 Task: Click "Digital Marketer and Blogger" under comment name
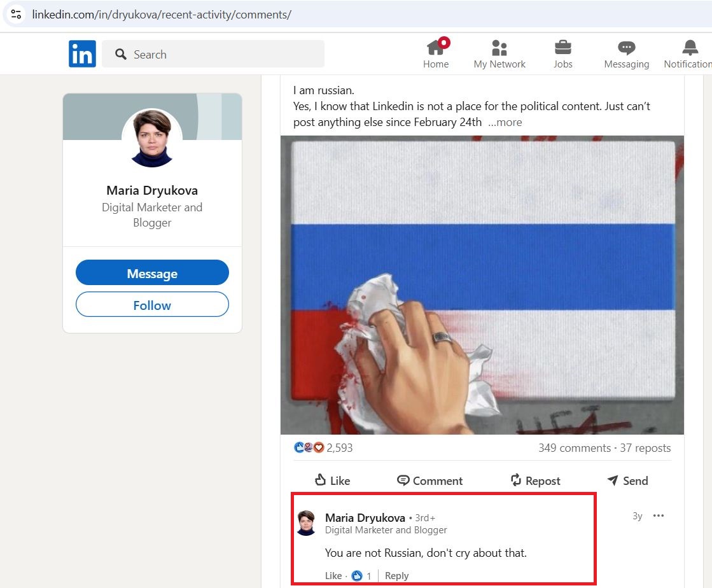[x=386, y=530]
